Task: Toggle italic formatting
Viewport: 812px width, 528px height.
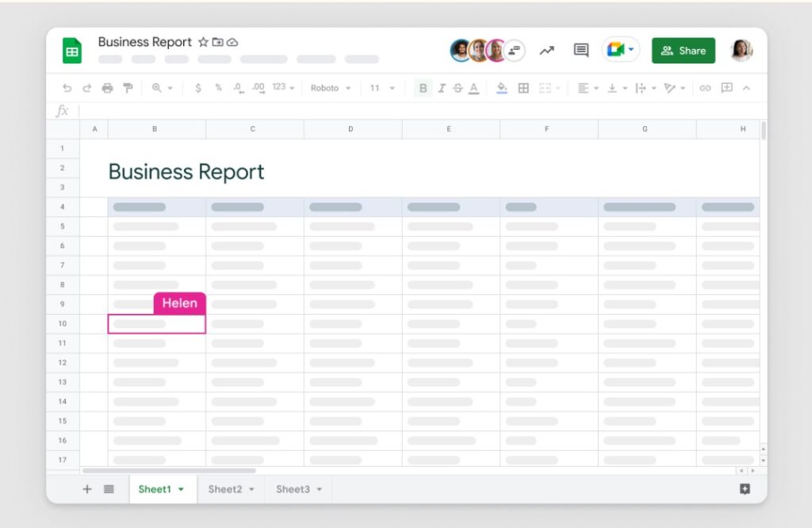Action: pyautogui.click(x=441, y=88)
